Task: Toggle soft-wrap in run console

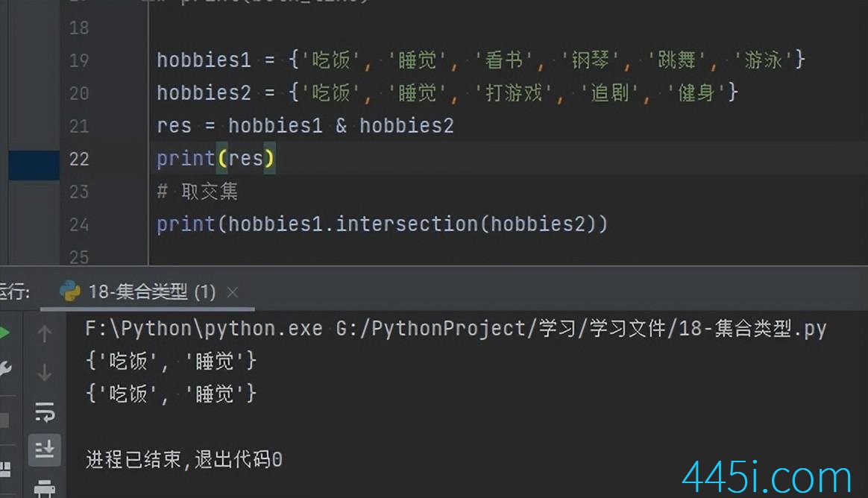Action: pos(44,411)
